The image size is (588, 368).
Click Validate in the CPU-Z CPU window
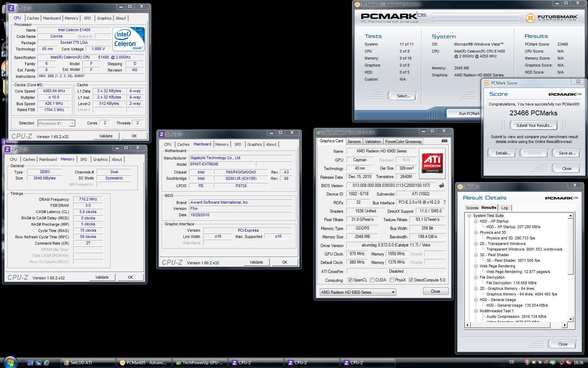pyautogui.click(x=106, y=136)
